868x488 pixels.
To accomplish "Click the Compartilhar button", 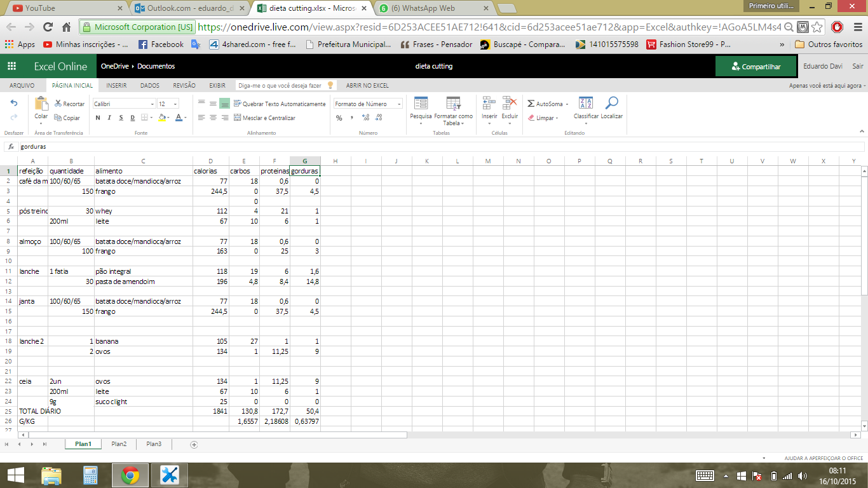I will click(x=756, y=67).
